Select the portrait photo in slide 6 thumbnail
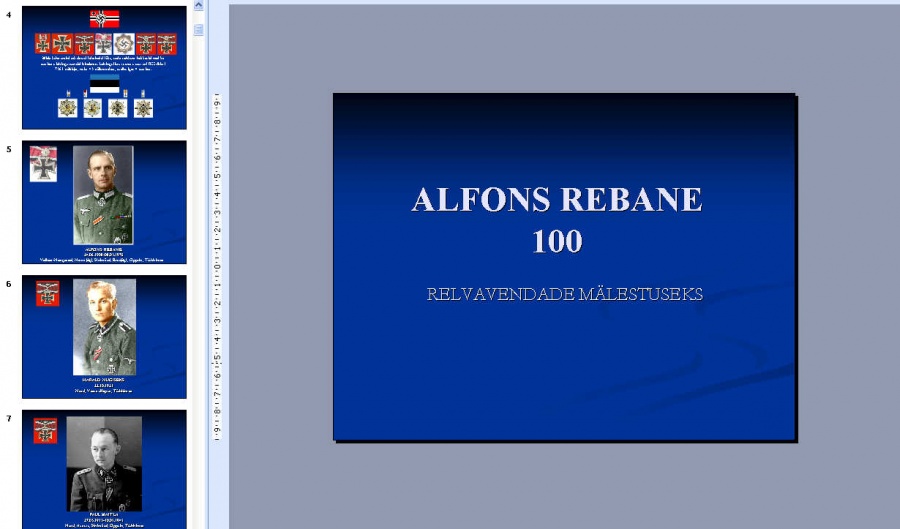 104,327
